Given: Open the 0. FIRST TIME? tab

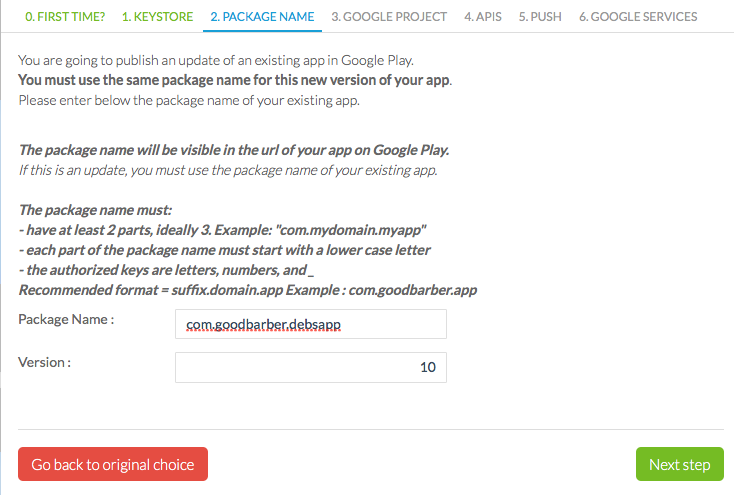Looking at the screenshot, I should (65, 17).
